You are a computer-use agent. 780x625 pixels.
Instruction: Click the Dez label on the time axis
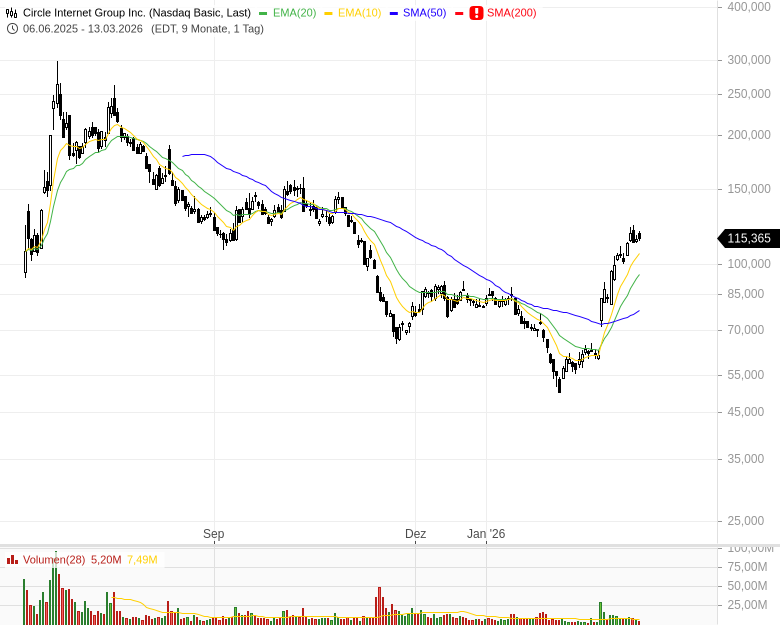tap(415, 534)
